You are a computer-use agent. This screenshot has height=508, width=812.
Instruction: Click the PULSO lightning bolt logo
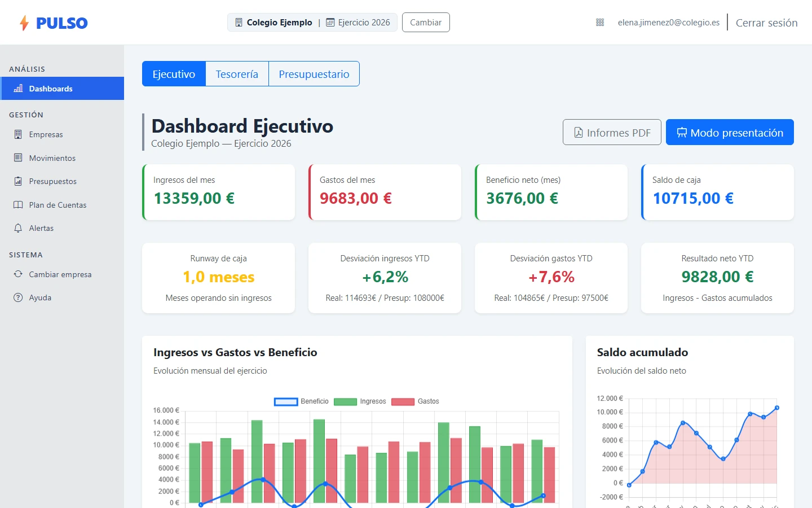[x=24, y=23]
